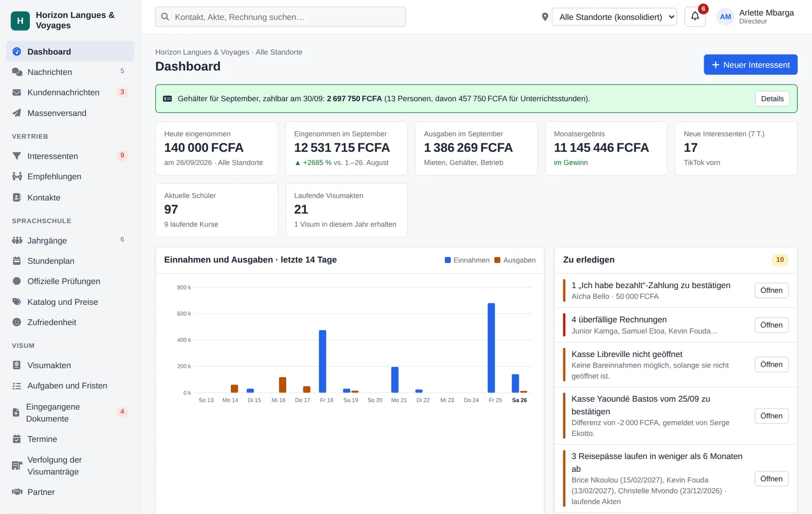Open the Kasse Libreville nicht geöffnet task
Image resolution: width=812 pixels, height=514 pixels.
click(x=771, y=365)
